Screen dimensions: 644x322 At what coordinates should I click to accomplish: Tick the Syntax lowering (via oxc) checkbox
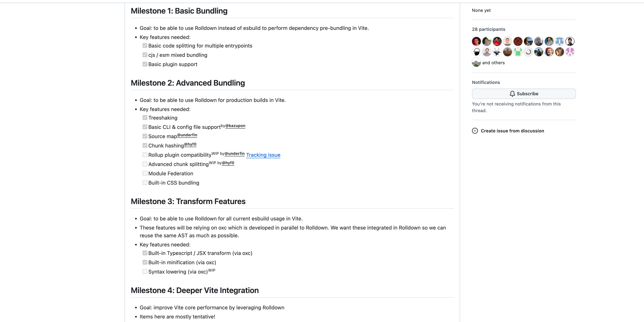click(145, 271)
